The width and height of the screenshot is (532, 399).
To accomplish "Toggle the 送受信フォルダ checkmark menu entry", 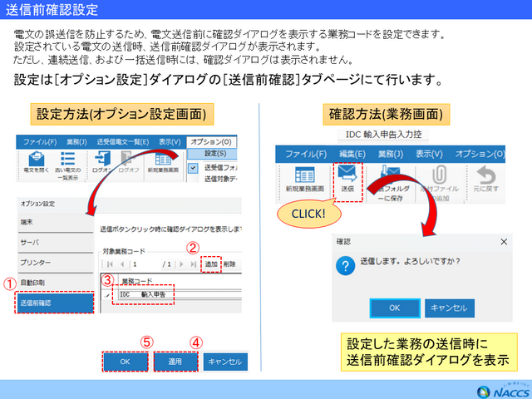I will point(193,168).
